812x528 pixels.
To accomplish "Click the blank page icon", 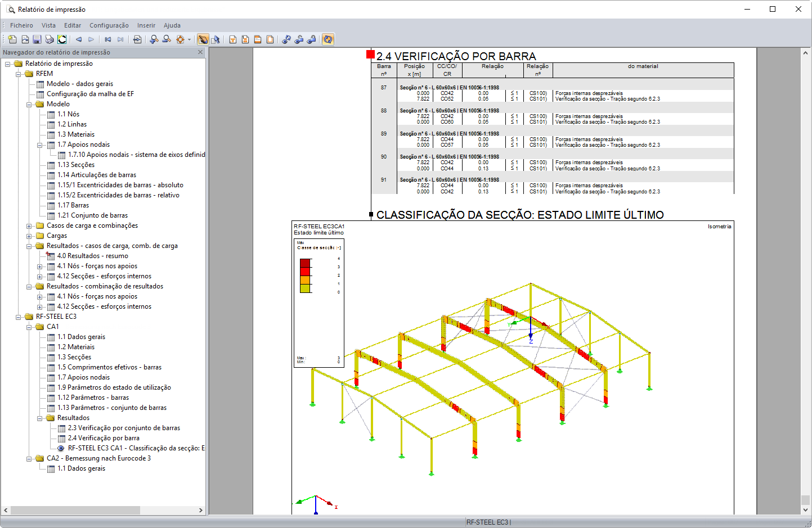I will [x=270, y=39].
